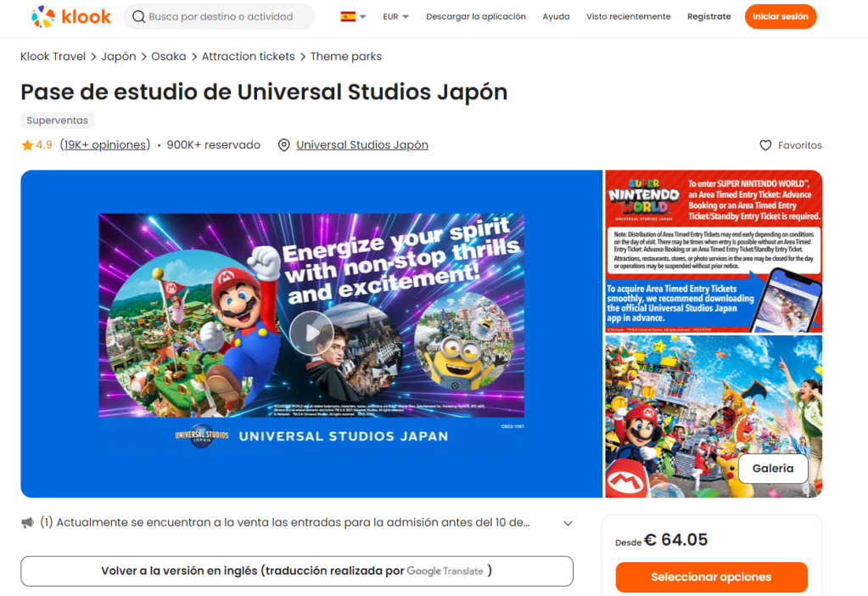The height and width of the screenshot is (596, 868).
Task: Open Visto recientemente in the header
Action: 629,17
